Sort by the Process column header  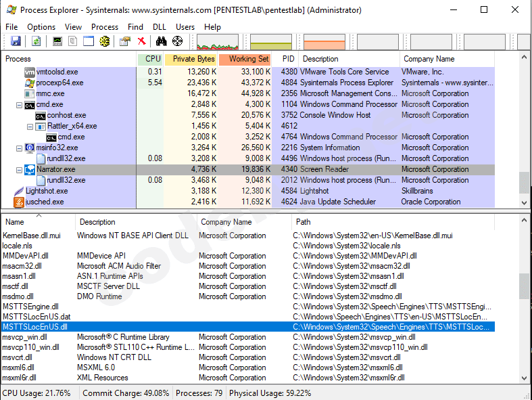coord(69,59)
